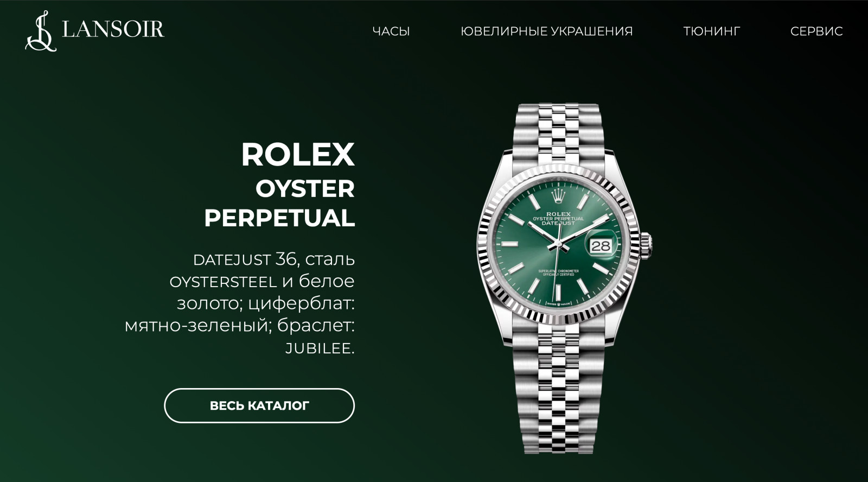Go to the ТЮНИНГ section

coord(712,31)
